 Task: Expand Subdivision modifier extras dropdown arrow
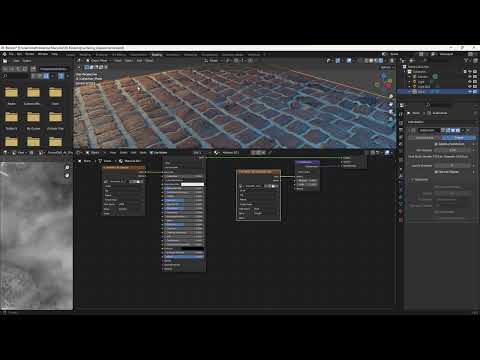[x=463, y=130]
